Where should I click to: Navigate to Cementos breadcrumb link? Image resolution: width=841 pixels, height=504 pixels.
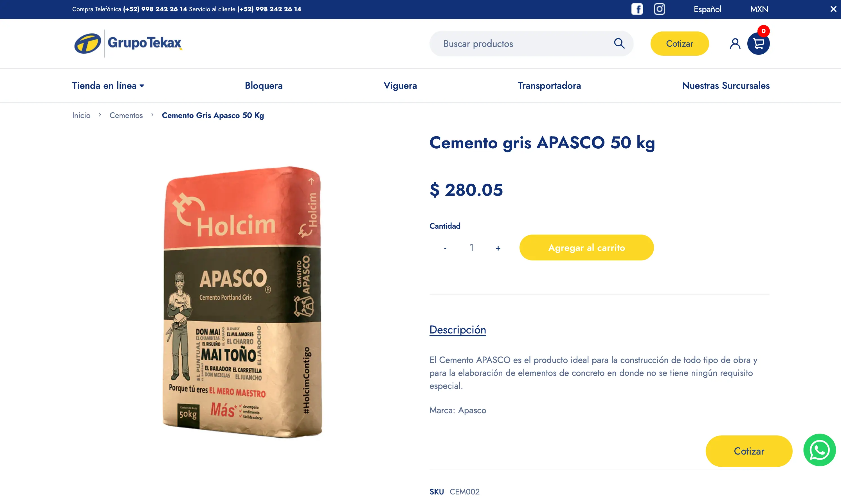pyautogui.click(x=126, y=115)
